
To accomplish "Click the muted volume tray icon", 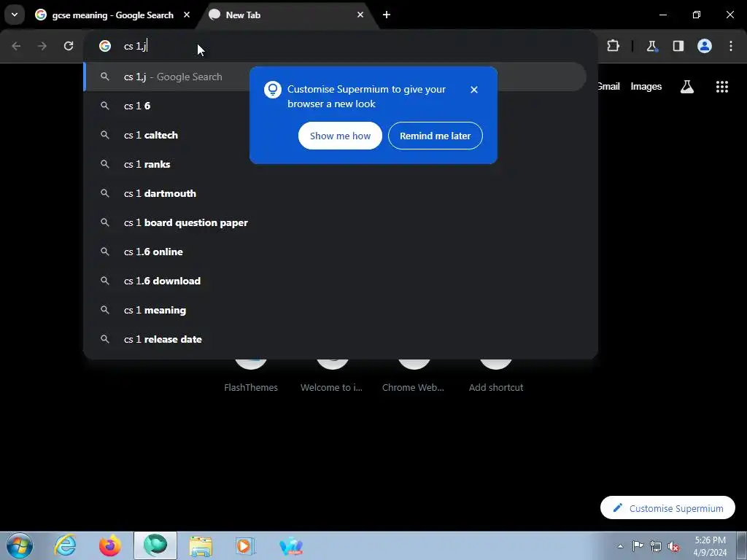I will tap(673, 547).
